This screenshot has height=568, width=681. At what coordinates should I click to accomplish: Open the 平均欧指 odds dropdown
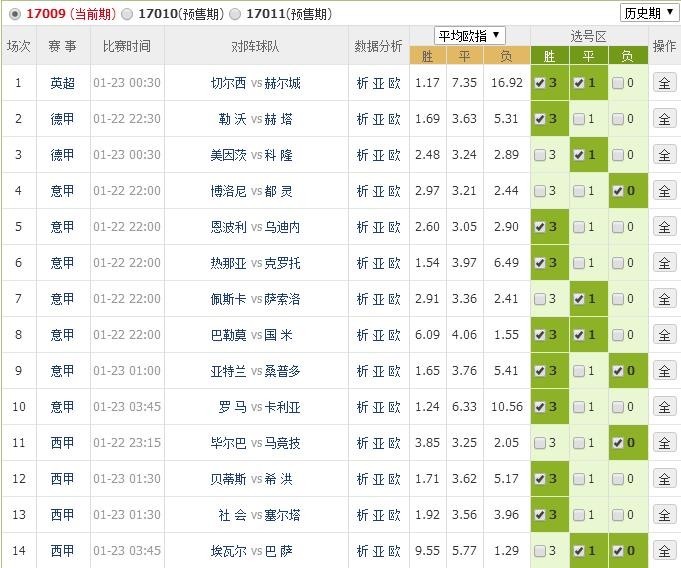(470, 36)
